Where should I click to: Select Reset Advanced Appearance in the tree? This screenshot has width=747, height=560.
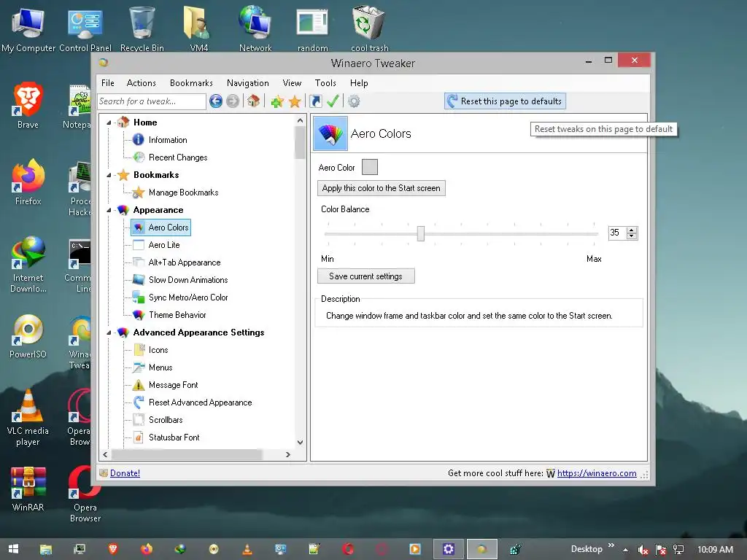(x=200, y=402)
